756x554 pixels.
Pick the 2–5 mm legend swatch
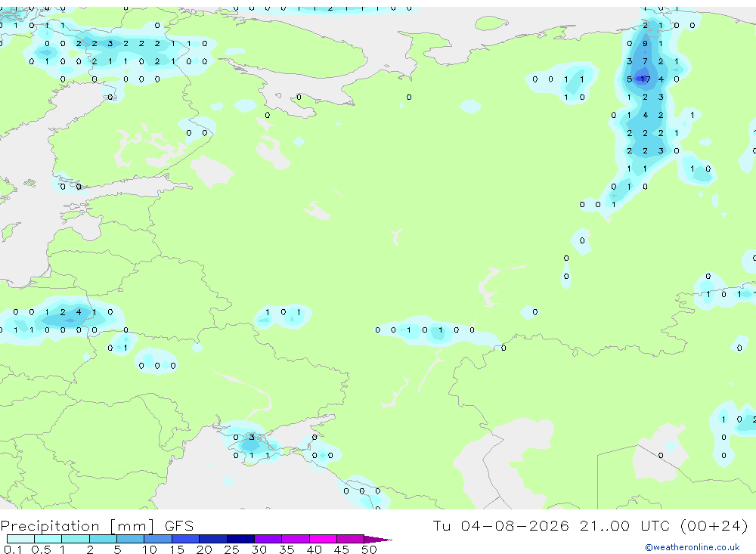103,539
